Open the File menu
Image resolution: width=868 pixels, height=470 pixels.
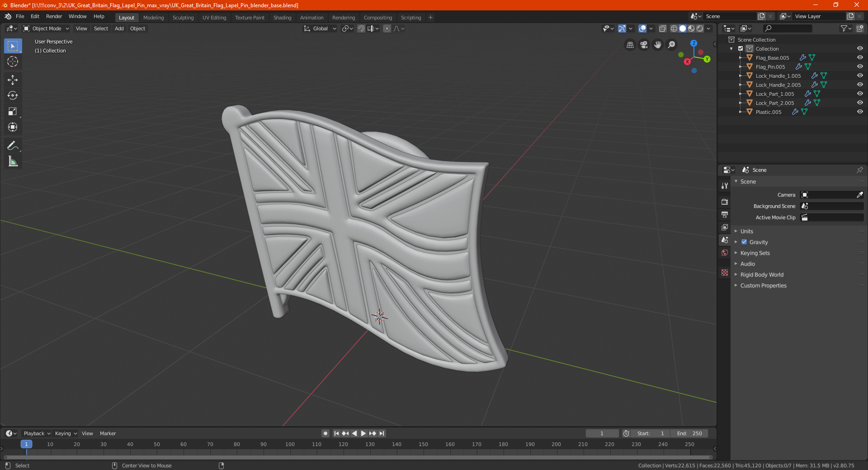[20, 16]
